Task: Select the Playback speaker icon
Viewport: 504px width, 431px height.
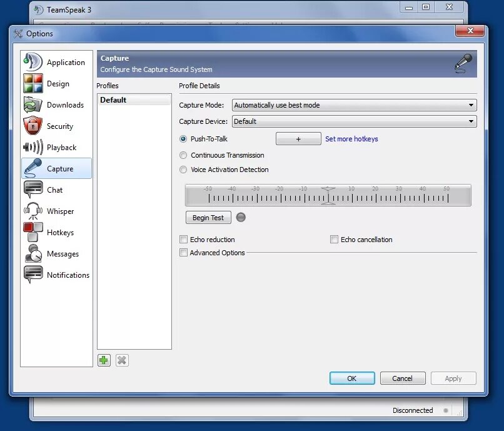Action: point(33,147)
